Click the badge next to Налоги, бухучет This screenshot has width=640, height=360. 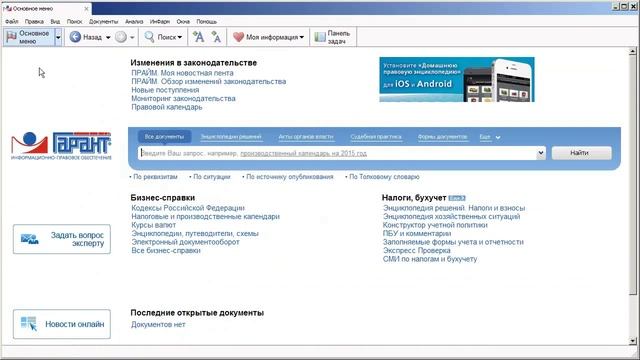tap(457, 198)
